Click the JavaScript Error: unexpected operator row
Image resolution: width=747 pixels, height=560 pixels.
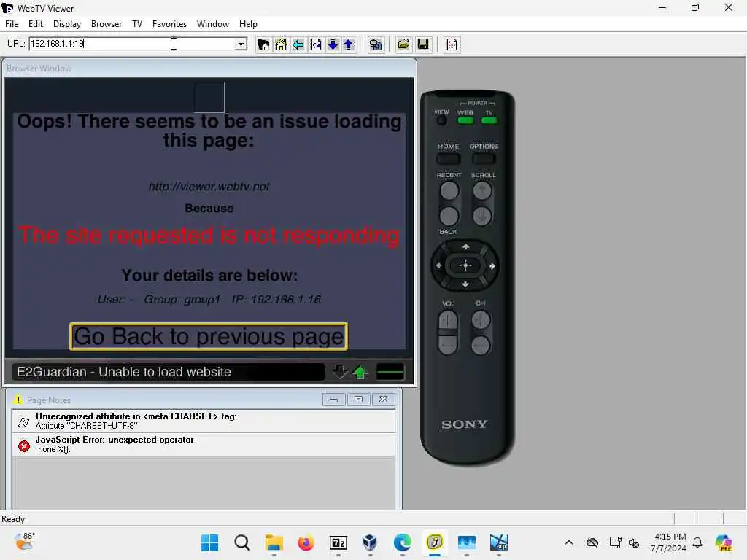pyautogui.click(x=204, y=444)
